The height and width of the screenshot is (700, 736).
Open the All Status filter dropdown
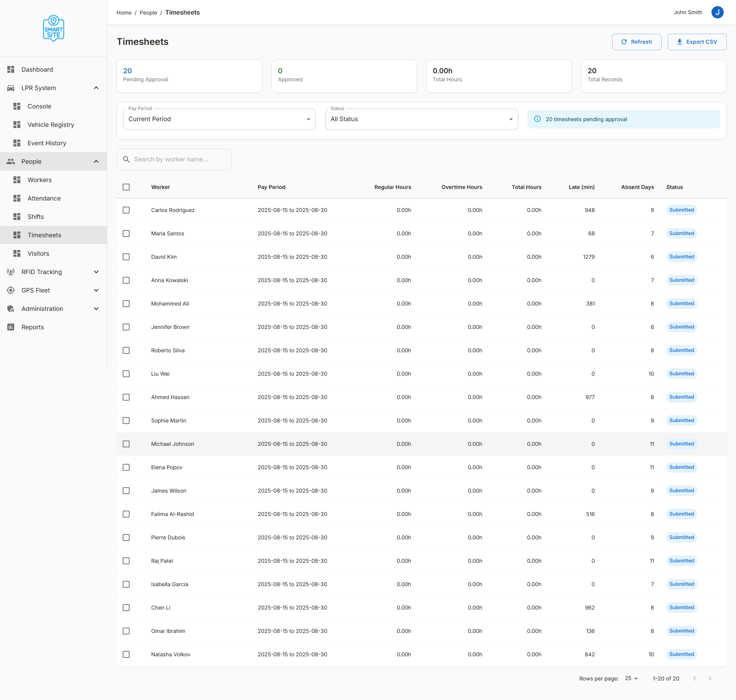click(x=421, y=119)
